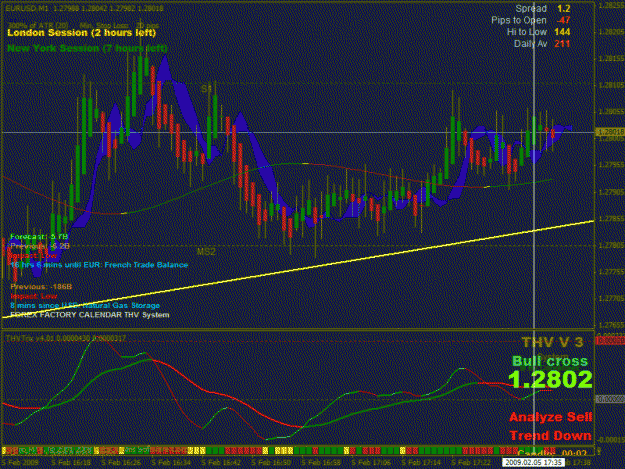625x469 pixels.
Task: Click the 5 Feb 16:34 time axis label
Action: pyautogui.click(x=171, y=463)
